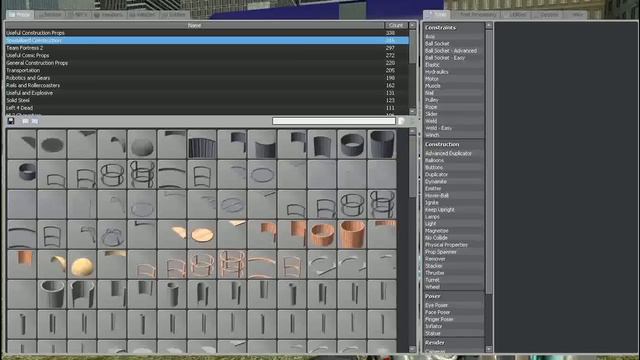The height and width of the screenshot is (360, 640).
Task: Sort the list by Count column header
Action: click(x=396, y=25)
